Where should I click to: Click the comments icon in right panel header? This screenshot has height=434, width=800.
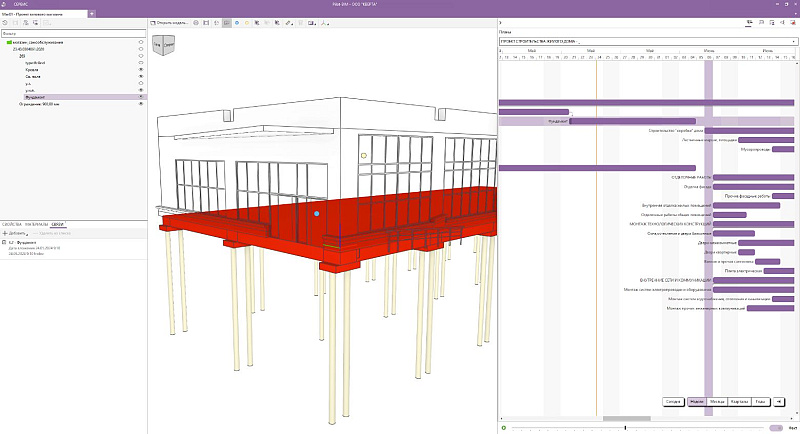[761, 23]
